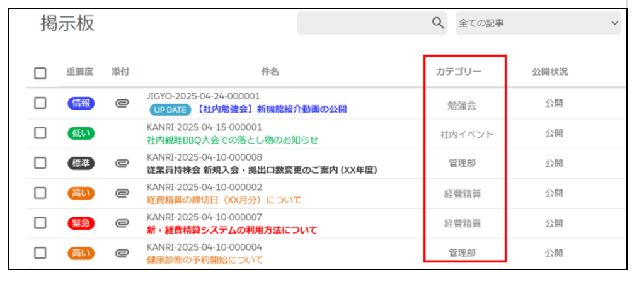Click attachment clip of JIGYO-2025-04-24-000001 row

(x=122, y=103)
